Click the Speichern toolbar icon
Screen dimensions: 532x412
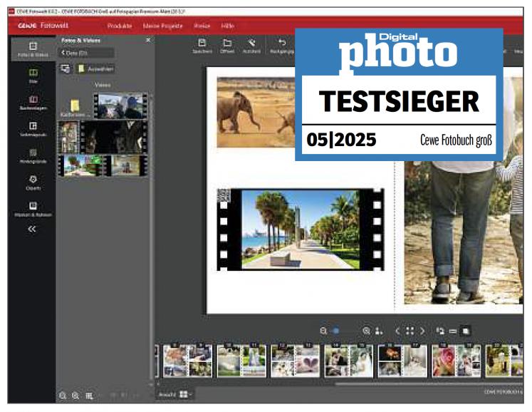coord(202,46)
